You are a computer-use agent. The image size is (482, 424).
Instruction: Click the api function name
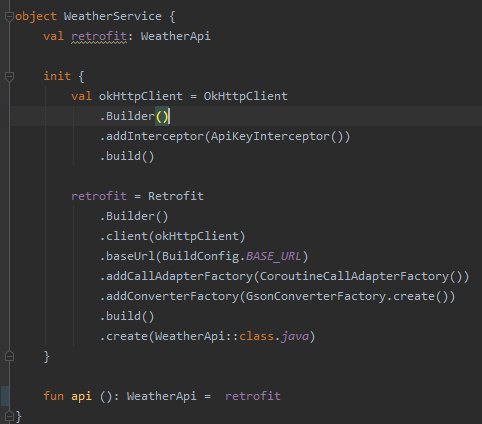tap(81, 396)
